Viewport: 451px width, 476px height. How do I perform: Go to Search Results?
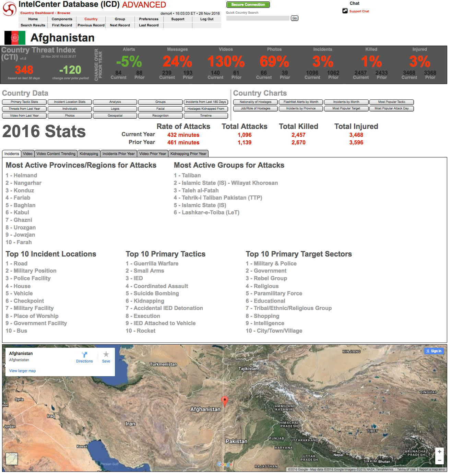[33, 25]
